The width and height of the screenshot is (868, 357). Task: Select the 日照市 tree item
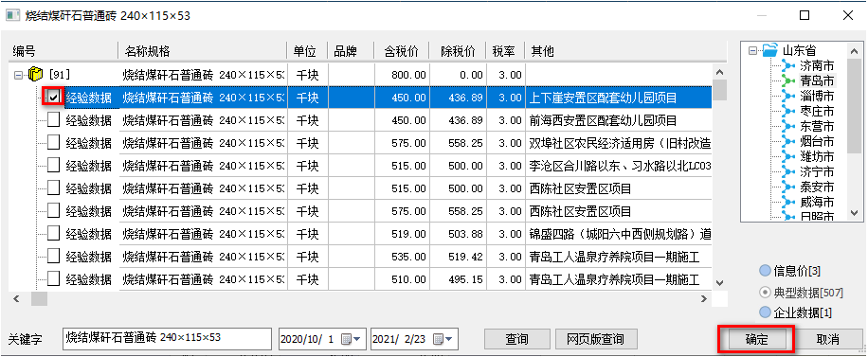[x=817, y=216]
